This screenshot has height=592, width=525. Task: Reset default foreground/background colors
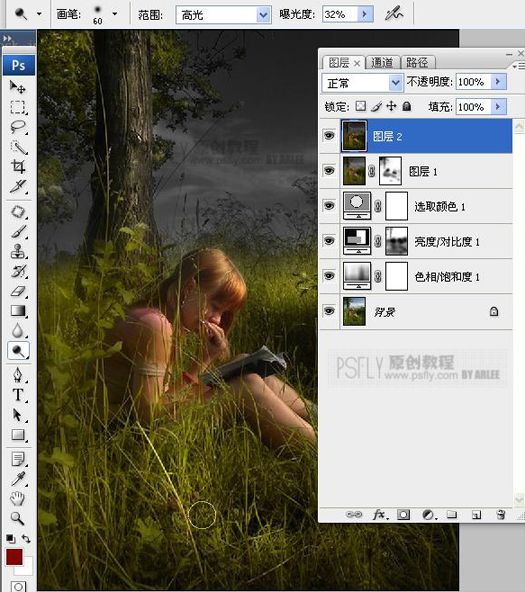coord(10,539)
